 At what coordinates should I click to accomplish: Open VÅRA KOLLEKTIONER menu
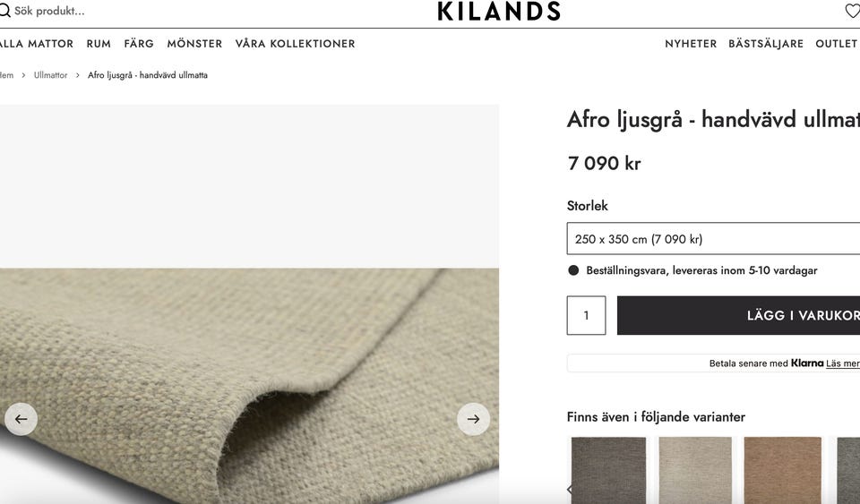click(295, 44)
